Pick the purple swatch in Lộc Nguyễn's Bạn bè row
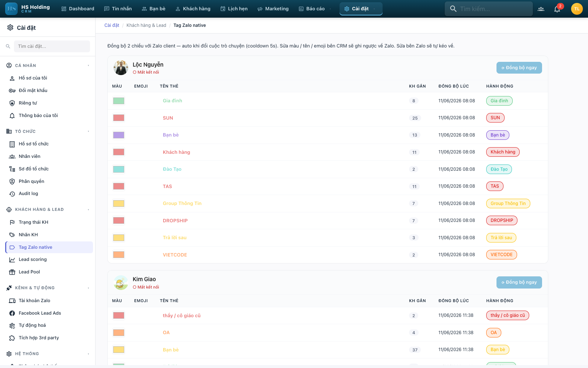The image size is (588, 368). pyautogui.click(x=119, y=135)
